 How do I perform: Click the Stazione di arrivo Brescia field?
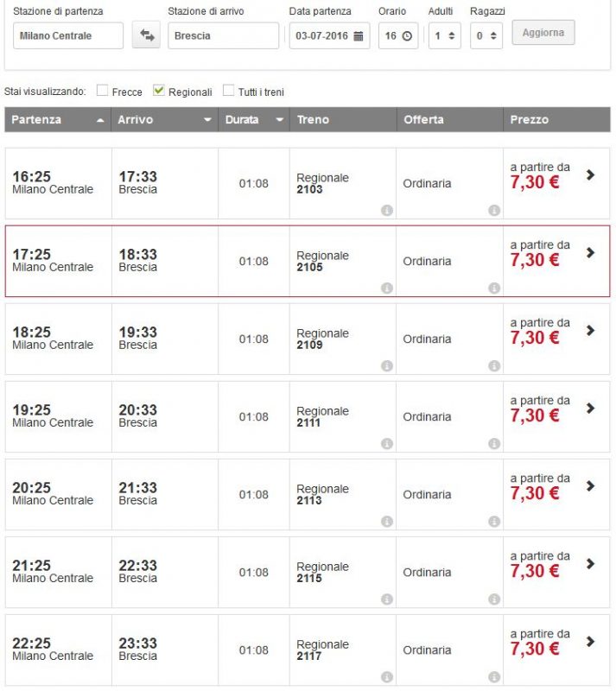point(223,35)
